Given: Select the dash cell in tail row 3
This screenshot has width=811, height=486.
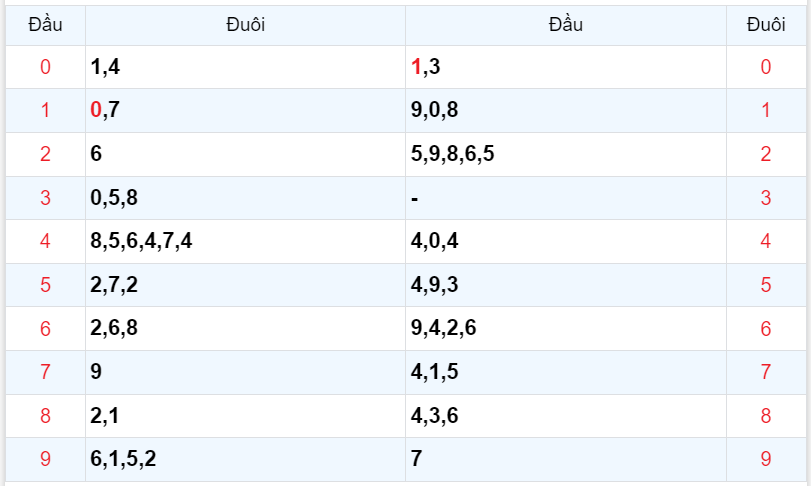Looking at the screenshot, I should tap(415, 198).
